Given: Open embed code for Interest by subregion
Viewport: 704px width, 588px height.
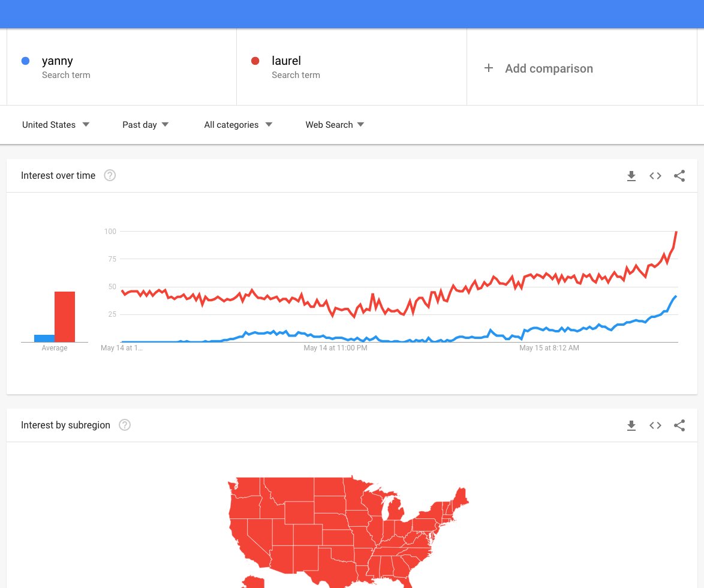Looking at the screenshot, I should 655,425.
